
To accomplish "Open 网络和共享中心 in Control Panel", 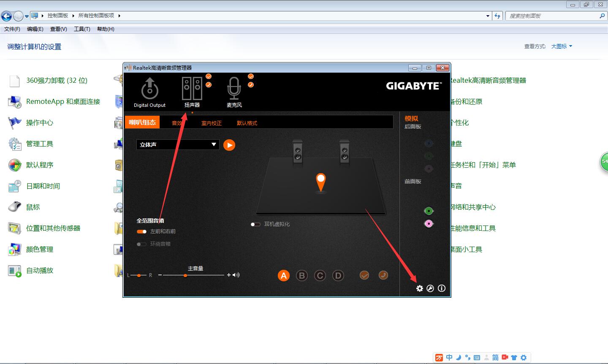I will point(473,207).
